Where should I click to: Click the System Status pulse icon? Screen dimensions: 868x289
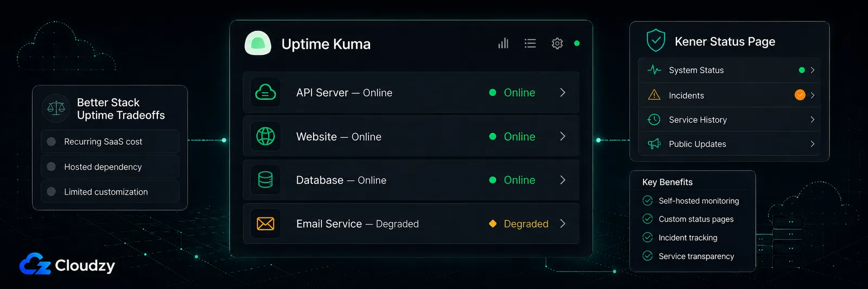pos(654,70)
